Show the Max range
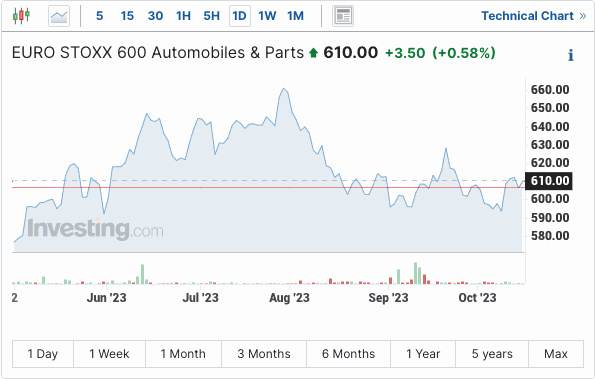Screen dimensions: 595x379 556,354
